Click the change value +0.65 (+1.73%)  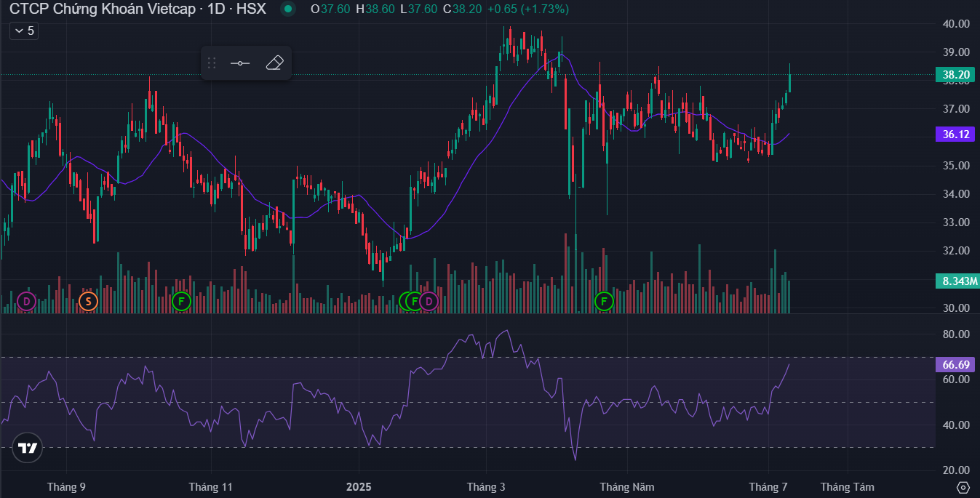(x=528, y=9)
